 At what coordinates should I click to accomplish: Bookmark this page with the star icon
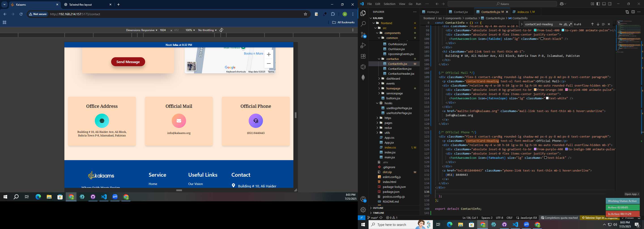[x=305, y=14]
